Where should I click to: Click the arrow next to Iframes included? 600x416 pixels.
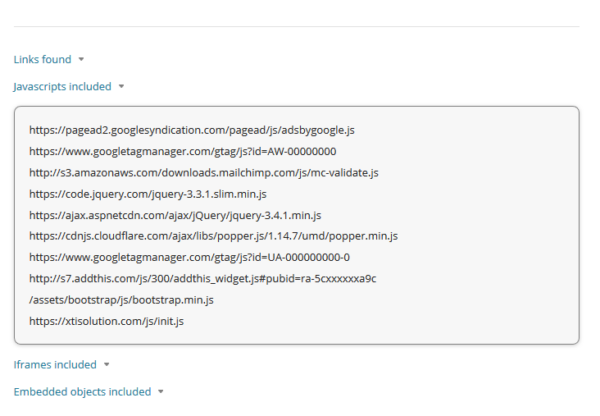pos(107,365)
